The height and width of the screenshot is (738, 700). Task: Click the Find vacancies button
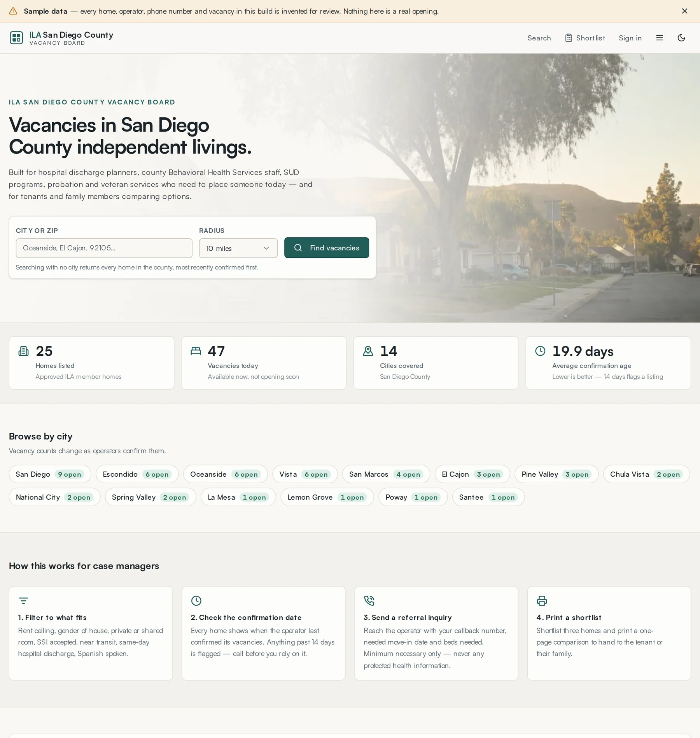pyautogui.click(x=326, y=248)
